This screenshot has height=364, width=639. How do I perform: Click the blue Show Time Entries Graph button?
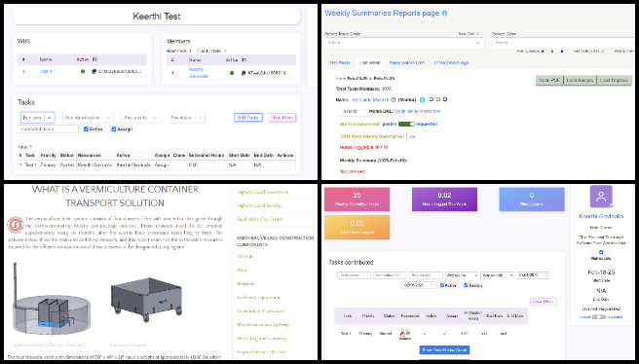coord(444,349)
